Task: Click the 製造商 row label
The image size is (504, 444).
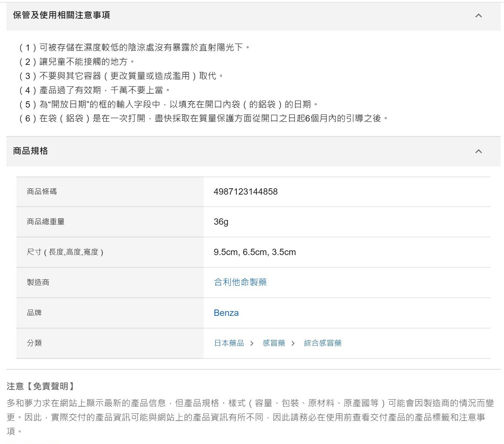Action: [x=38, y=282]
